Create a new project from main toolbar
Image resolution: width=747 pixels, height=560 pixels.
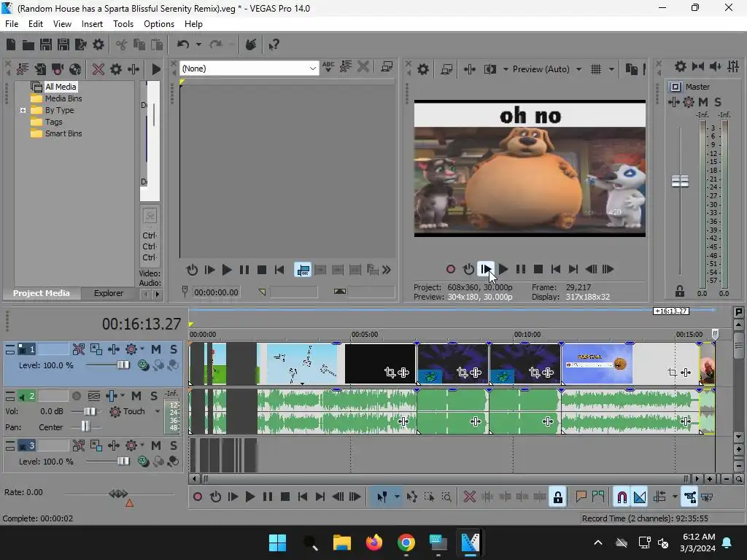point(11,44)
